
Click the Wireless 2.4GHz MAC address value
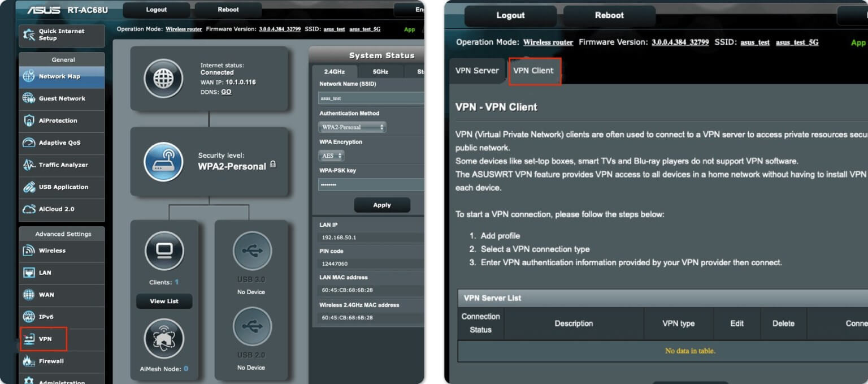click(x=347, y=318)
